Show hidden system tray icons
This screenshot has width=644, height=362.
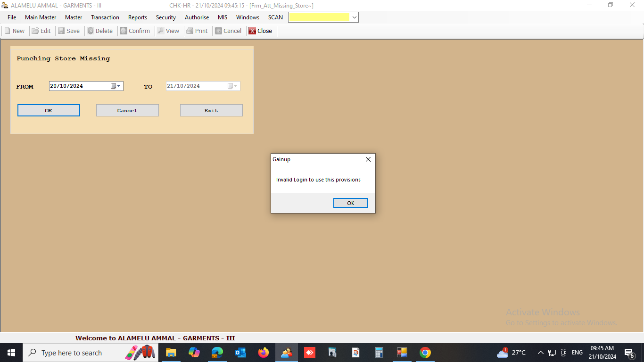click(x=540, y=353)
